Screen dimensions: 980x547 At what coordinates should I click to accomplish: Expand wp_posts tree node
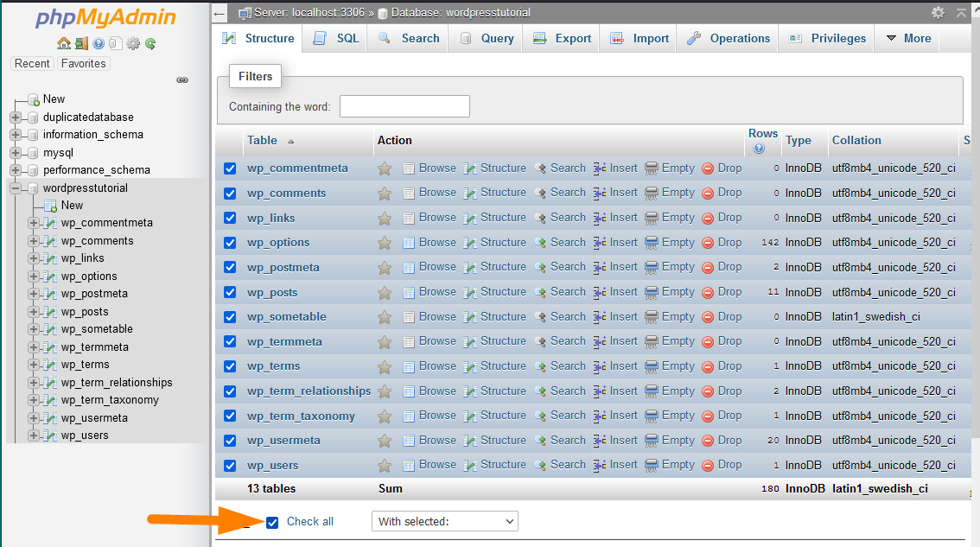click(34, 312)
